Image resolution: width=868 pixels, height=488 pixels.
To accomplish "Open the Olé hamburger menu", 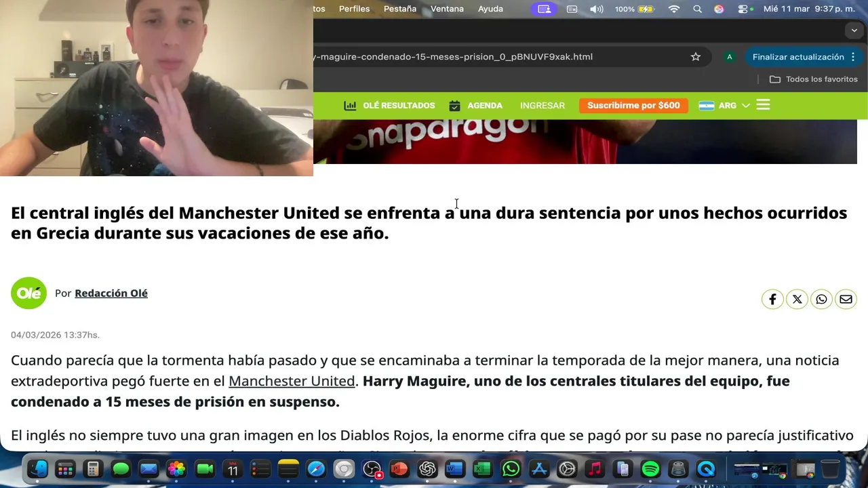I will point(763,105).
